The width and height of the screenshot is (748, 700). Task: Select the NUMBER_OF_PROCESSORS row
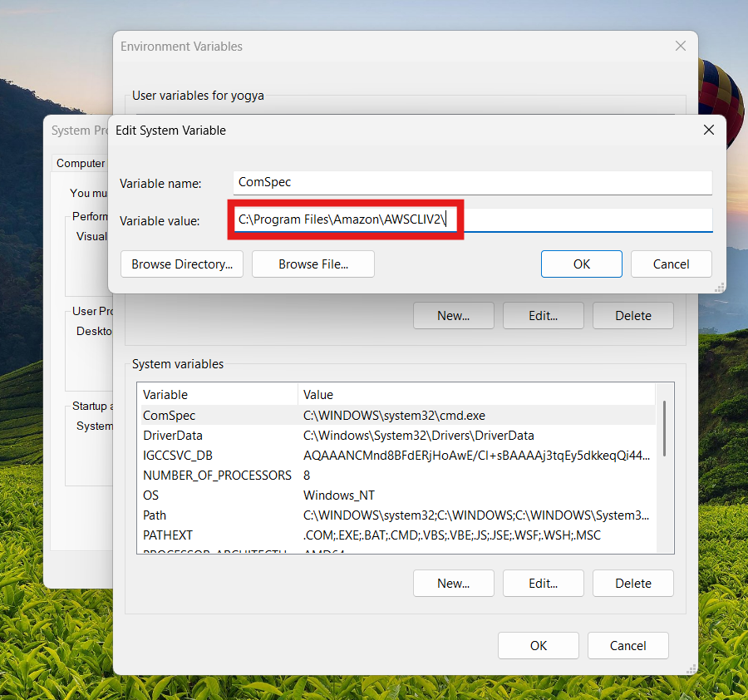tap(216, 476)
